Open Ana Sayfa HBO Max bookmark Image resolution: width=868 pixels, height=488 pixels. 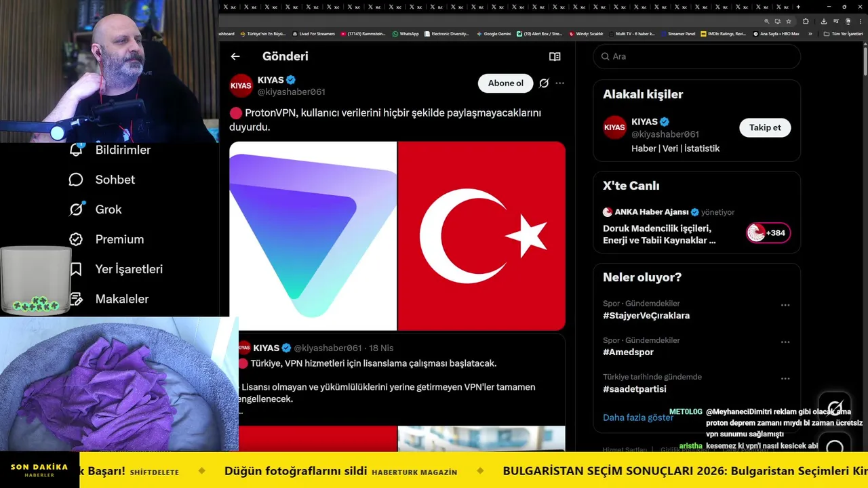pyautogui.click(x=776, y=34)
